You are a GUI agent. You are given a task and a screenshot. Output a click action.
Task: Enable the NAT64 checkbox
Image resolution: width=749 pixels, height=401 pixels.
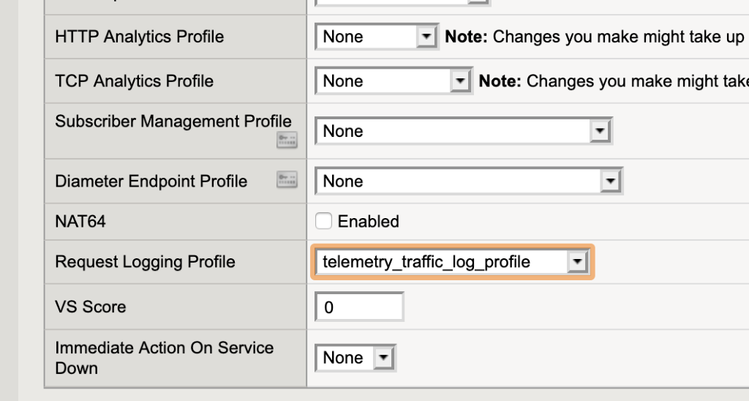click(x=324, y=221)
